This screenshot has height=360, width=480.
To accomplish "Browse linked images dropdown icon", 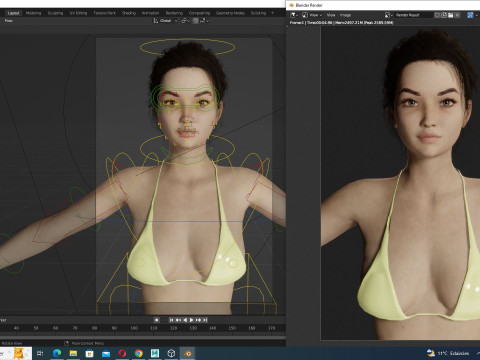I will [389, 15].
